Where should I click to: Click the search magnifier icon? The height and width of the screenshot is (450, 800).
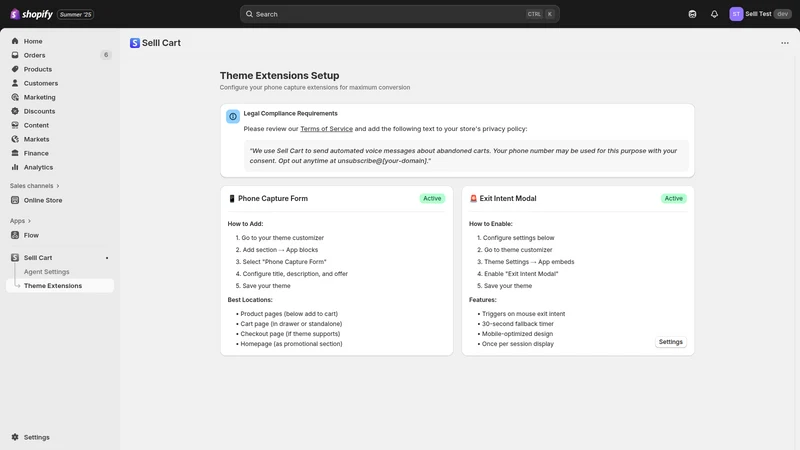click(x=249, y=14)
